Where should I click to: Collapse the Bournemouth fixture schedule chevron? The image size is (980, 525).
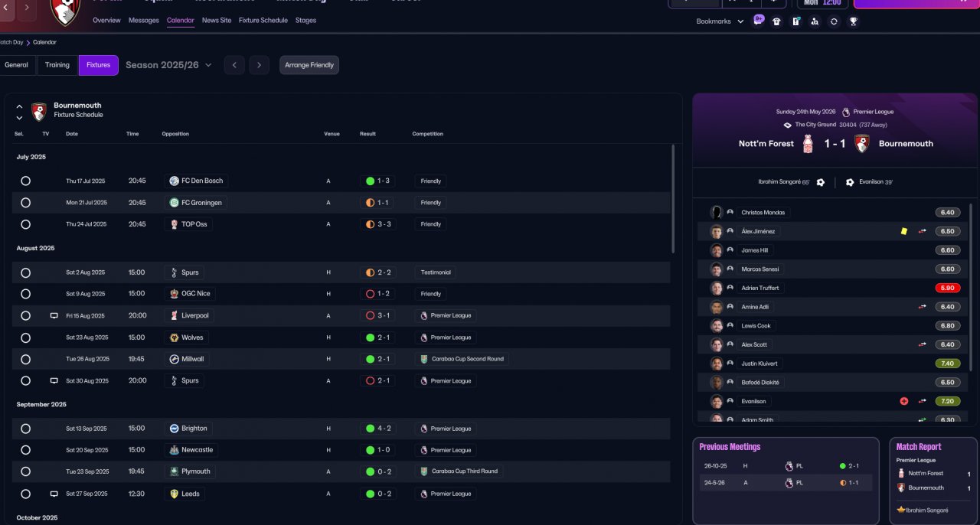pos(19,107)
